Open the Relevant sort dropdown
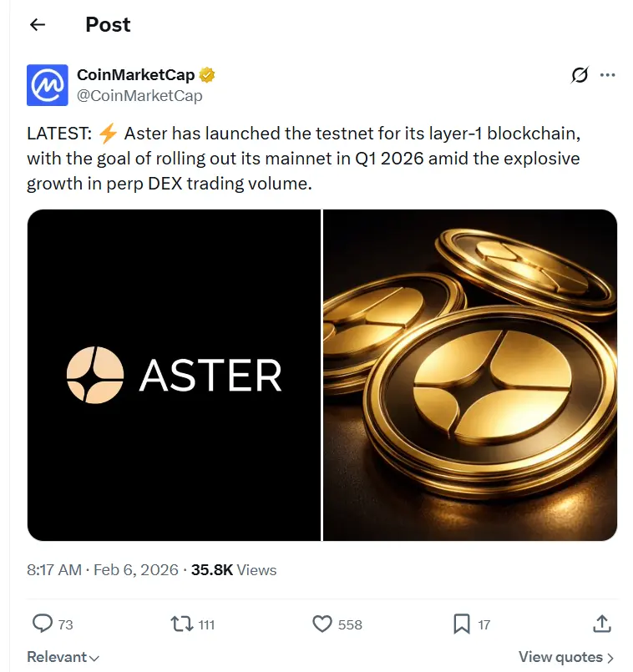This screenshot has height=672, width=633. [x=63, y=657]
